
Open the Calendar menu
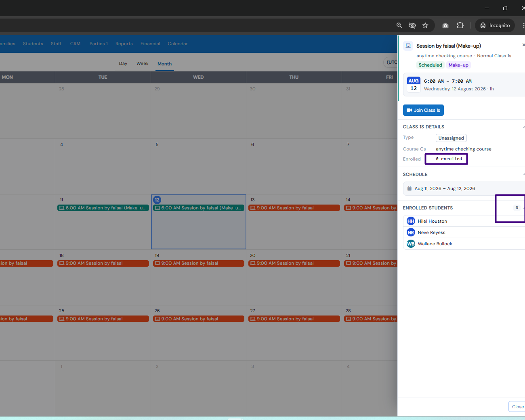tap(178, 44)
